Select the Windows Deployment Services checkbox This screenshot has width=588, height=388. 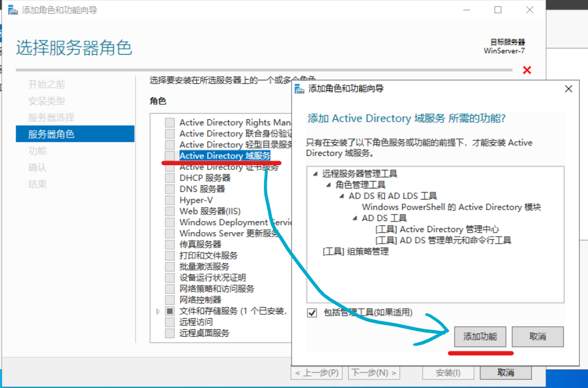[170, 222]
